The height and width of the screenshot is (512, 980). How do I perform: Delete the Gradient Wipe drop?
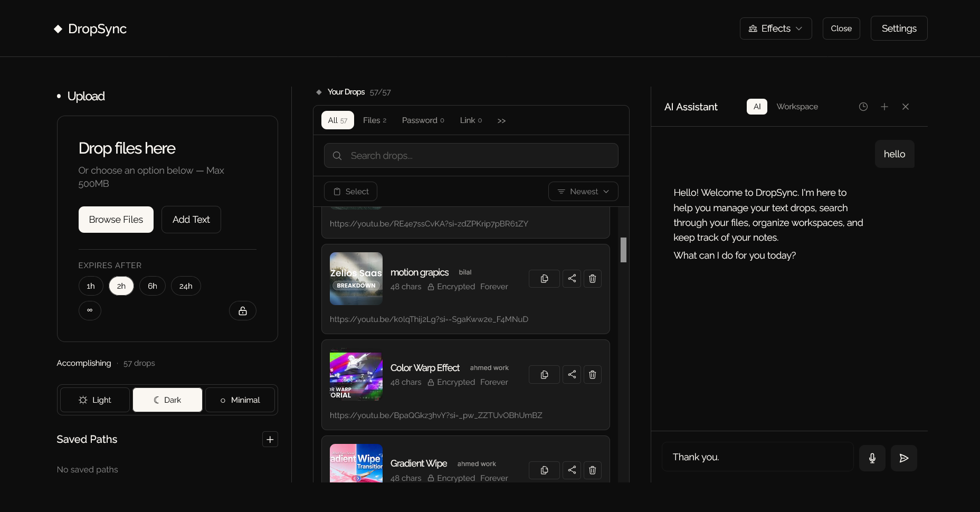pyautogui.click(x=593, y=470)
